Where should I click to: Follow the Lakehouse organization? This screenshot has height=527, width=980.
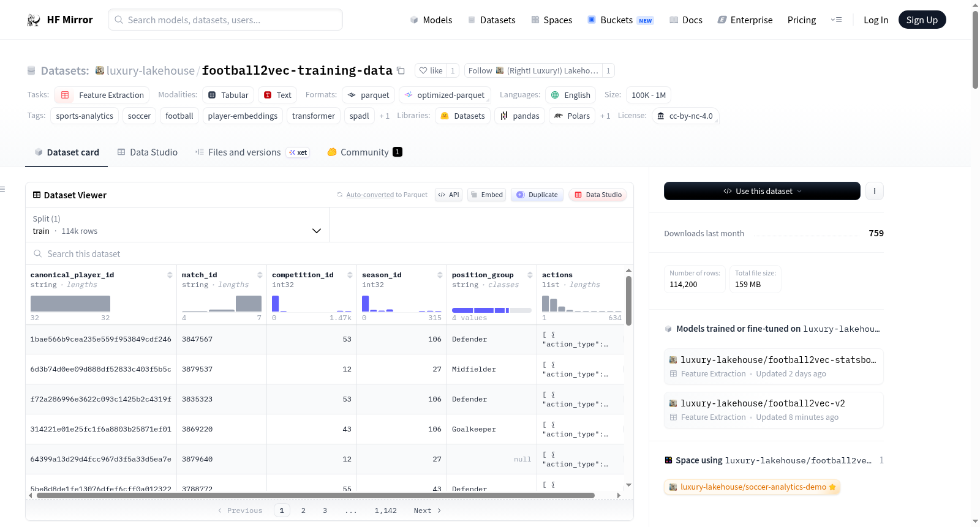click(533, 70)
